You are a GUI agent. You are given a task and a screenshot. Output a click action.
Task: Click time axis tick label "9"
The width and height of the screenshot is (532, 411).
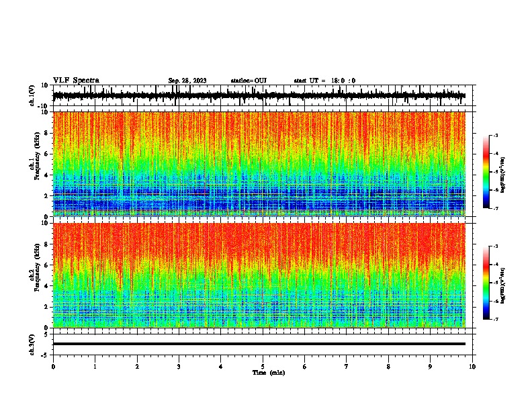[431, 367]
